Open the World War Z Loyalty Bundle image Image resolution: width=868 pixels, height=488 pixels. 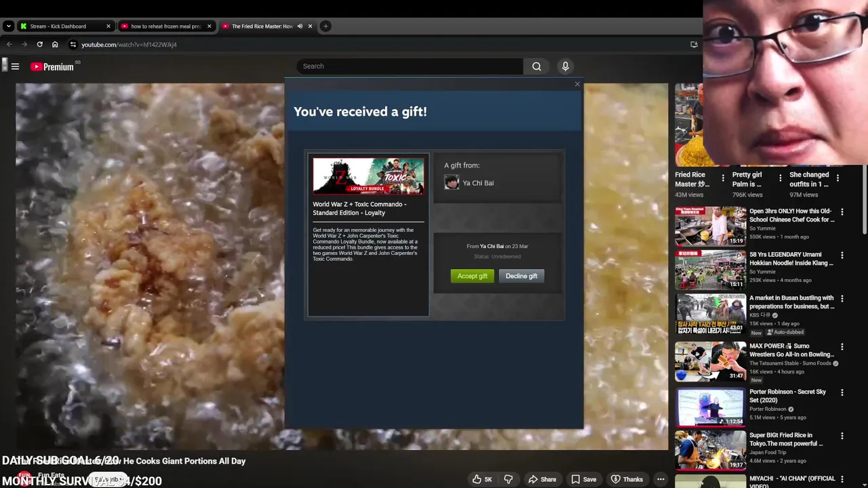[368, 176]
